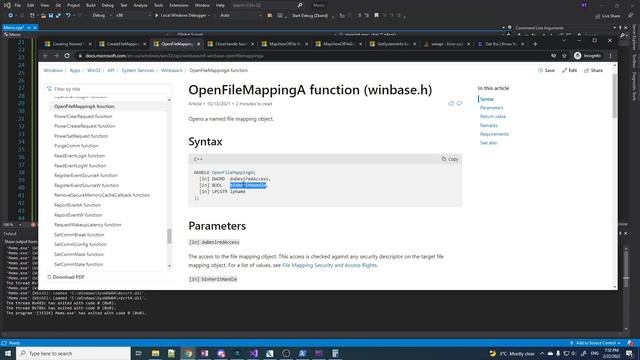Switch to the CreateFileMapping browser tab
640x360 pixels.
tap(122, 44)
